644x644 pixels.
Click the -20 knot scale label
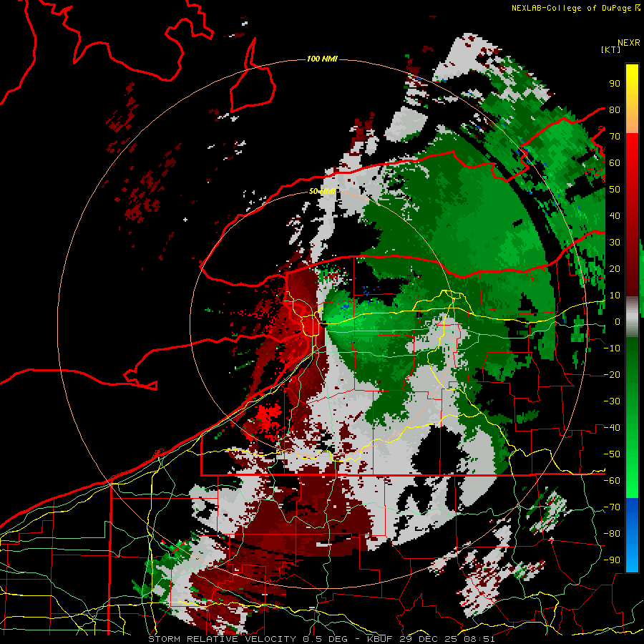point(612,374)
